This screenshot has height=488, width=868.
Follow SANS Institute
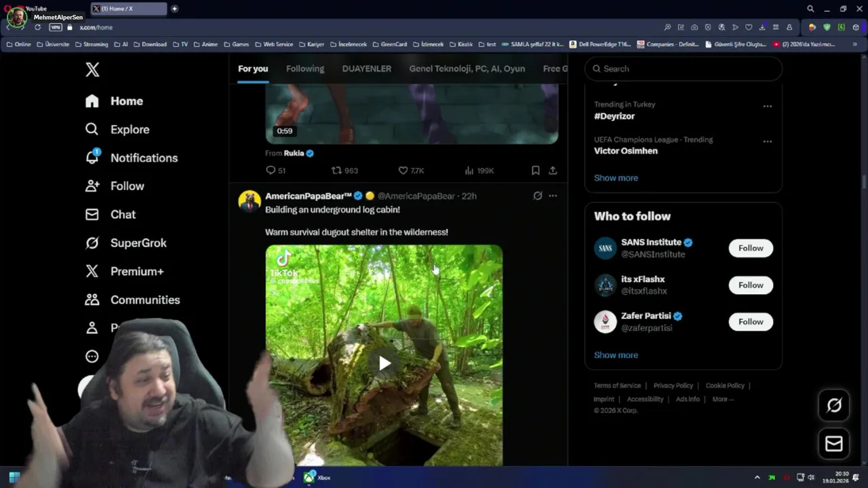[751, 248]
